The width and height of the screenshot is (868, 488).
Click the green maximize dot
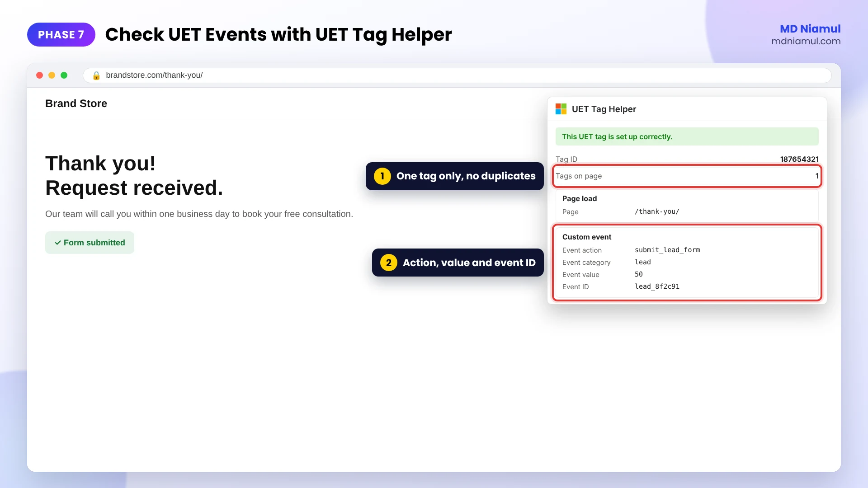pyautogui.click(x=64, y=75)
